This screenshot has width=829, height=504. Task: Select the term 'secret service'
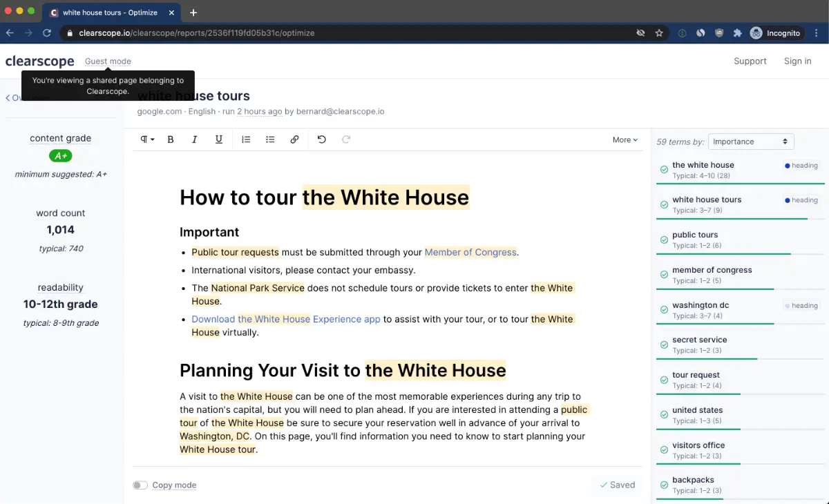click(x=700, y=340)
